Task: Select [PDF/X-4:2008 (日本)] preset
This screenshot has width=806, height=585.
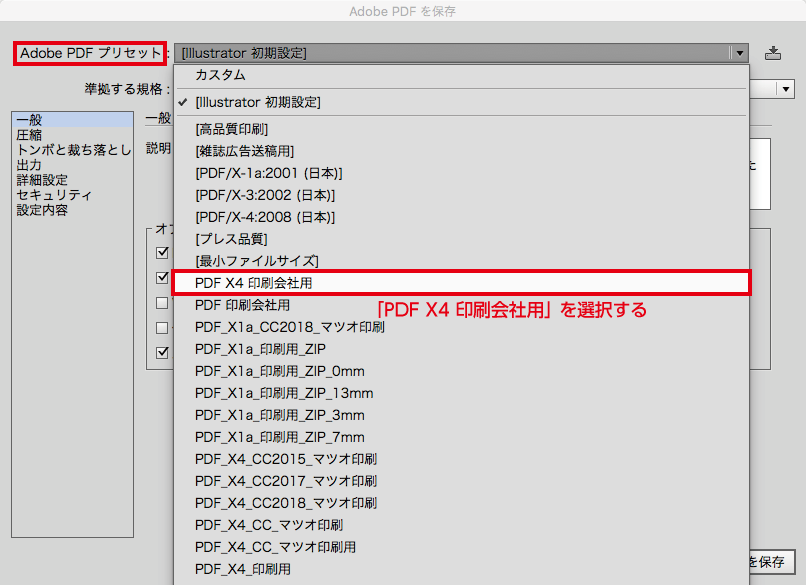Action: tap(461, 217)
